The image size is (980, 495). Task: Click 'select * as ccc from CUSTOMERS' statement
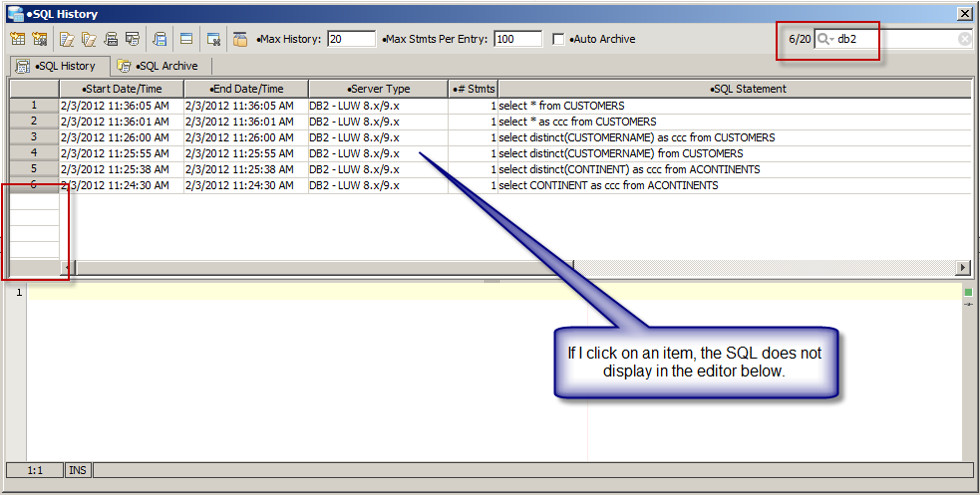click(x=577, y=122)
